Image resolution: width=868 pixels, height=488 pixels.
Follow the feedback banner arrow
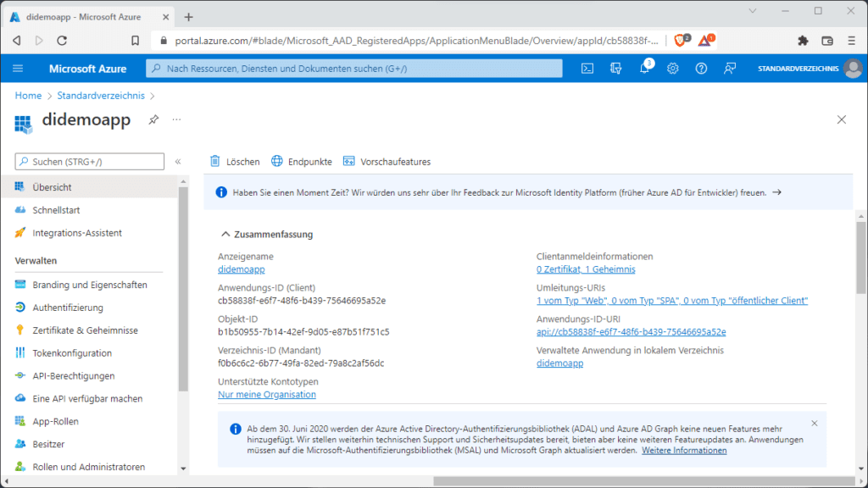[x=777, y=192]
